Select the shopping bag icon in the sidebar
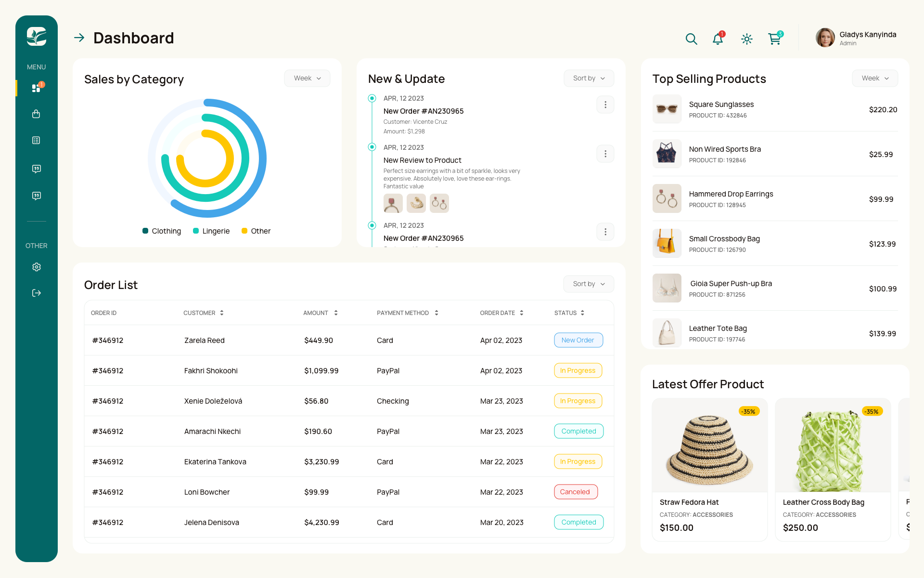The width and height of the screenshot is (924, 578). (36, 114)
